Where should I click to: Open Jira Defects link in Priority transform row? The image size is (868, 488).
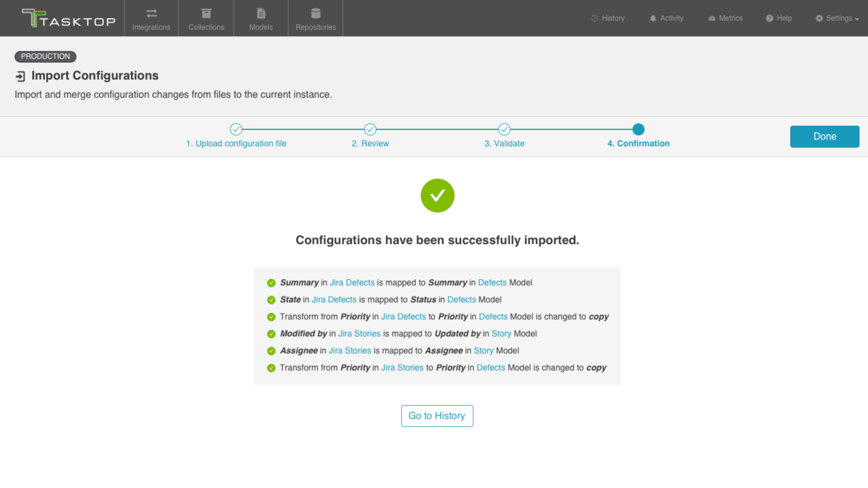tap(403, 317)
